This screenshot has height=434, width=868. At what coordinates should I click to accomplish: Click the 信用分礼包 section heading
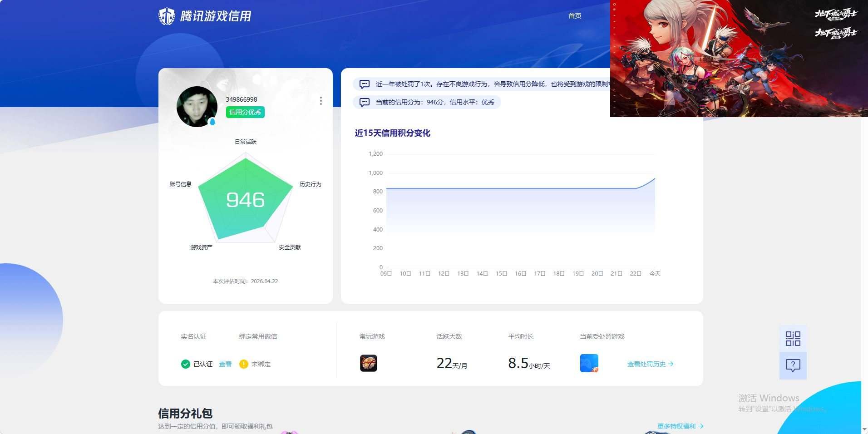click(x=185, y=413)
